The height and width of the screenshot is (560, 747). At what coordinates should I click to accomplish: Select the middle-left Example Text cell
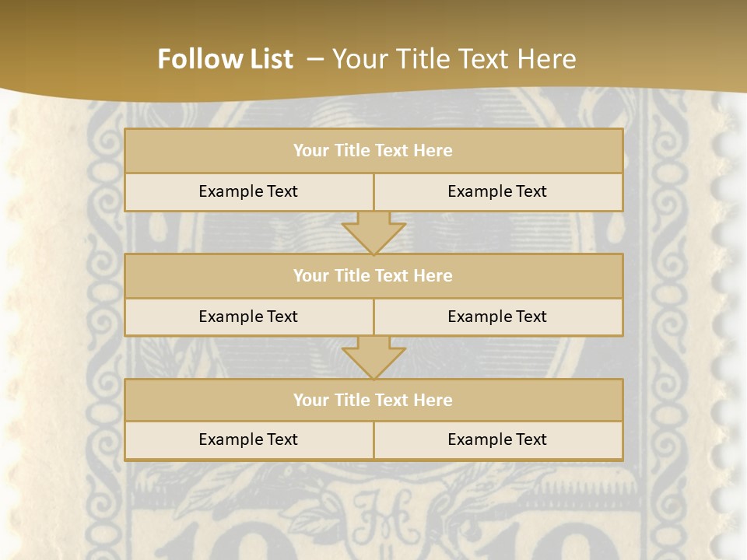click(x=248, y=317)
